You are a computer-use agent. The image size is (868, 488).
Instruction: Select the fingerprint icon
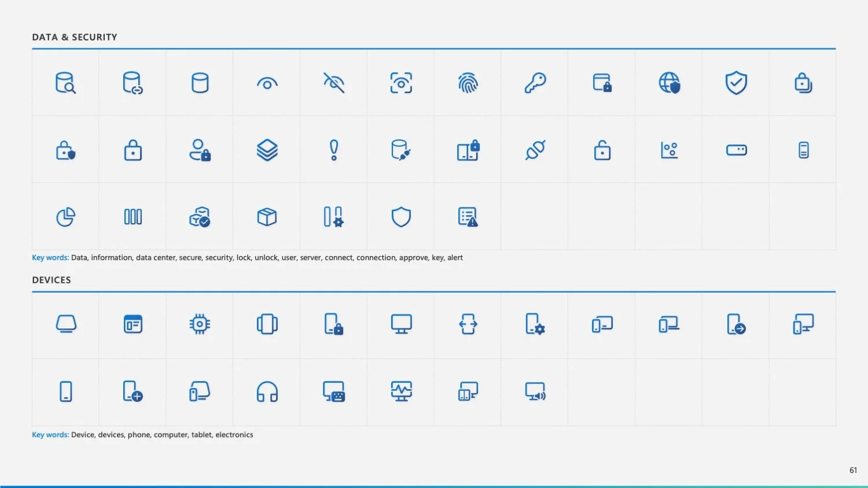(x=468, y=83)
